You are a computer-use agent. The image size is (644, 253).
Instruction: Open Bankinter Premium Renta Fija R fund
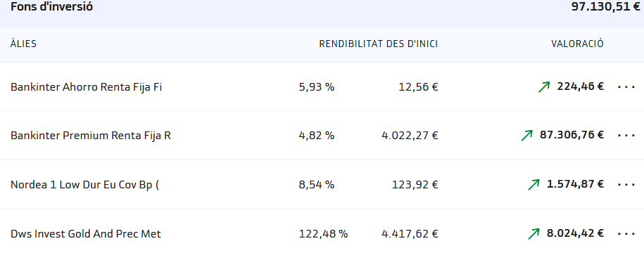pyautogui.click(x=91, y=136)
